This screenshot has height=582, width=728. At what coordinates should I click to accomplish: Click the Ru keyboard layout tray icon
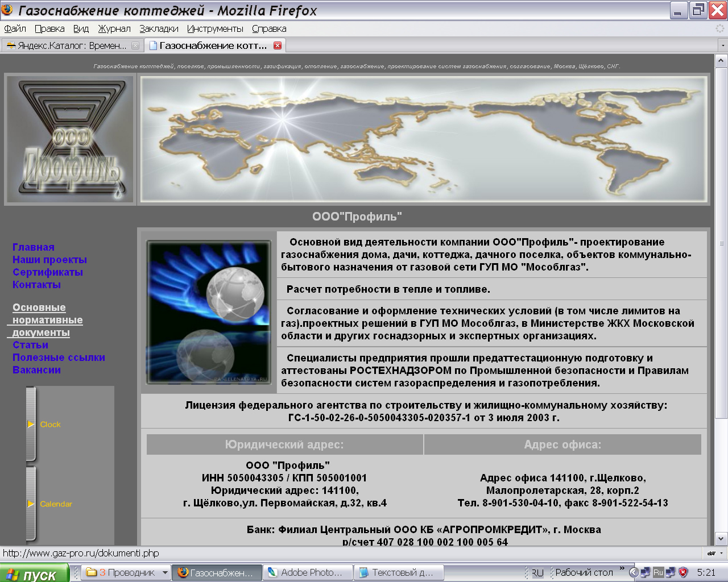click(x=658, y=572)
